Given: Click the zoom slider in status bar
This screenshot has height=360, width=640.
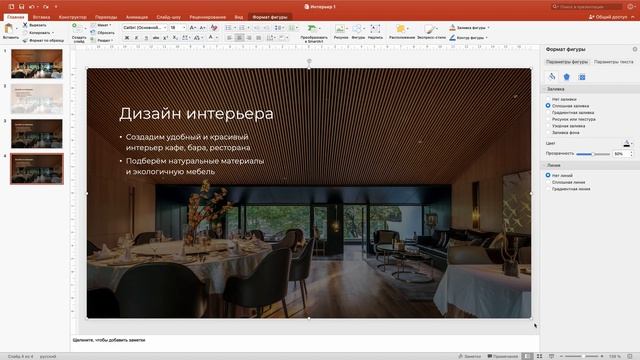Looking at the screenshot, I should (x=583, y=356).
